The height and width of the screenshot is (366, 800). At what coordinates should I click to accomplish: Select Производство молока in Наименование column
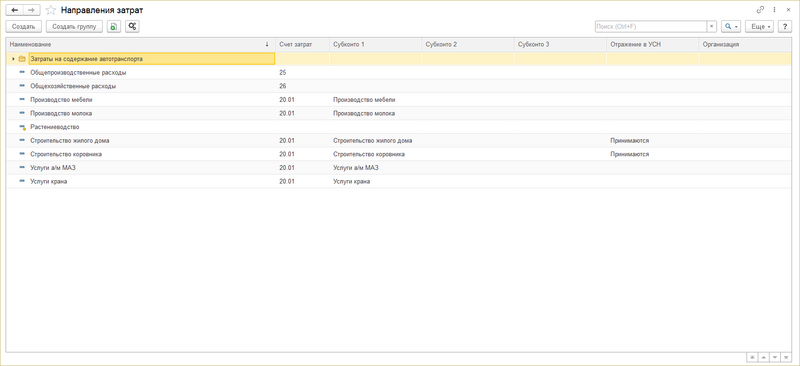click(61, 113)
